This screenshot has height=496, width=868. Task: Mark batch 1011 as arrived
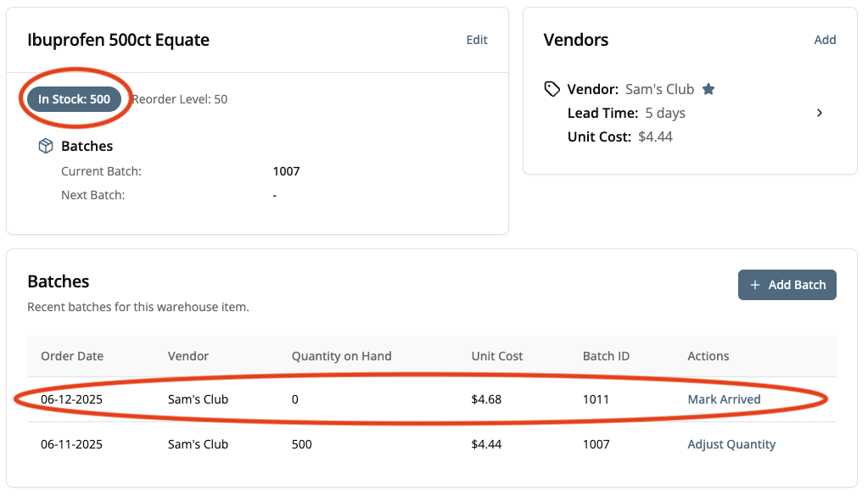pyautogui.click(x=724, y=399)
